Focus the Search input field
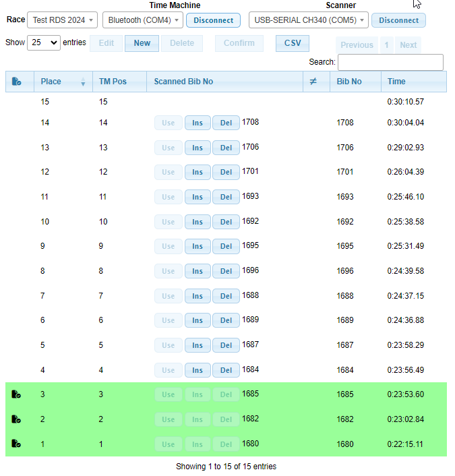The image size is (455, 476). click(x=390, y=62)
